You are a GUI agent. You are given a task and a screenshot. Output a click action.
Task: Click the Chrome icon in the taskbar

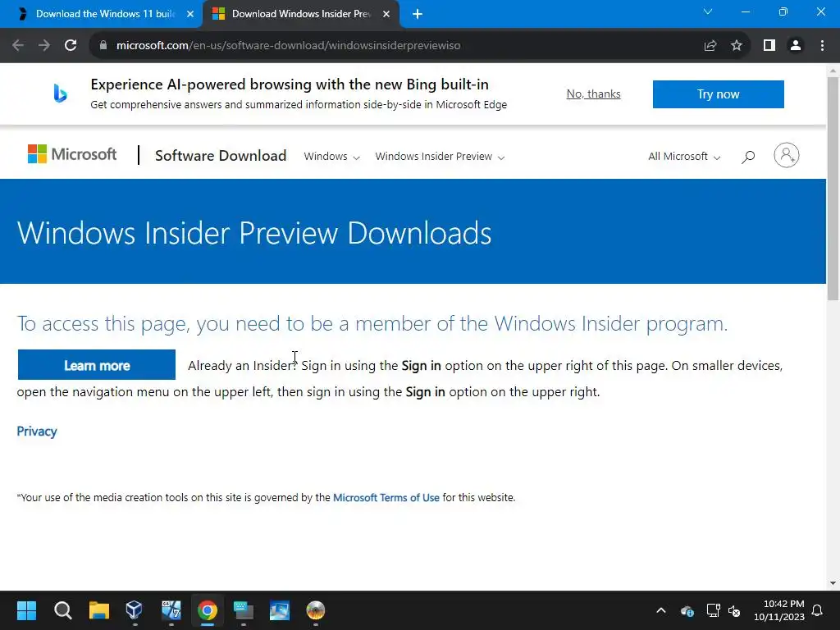click(208, 610)
